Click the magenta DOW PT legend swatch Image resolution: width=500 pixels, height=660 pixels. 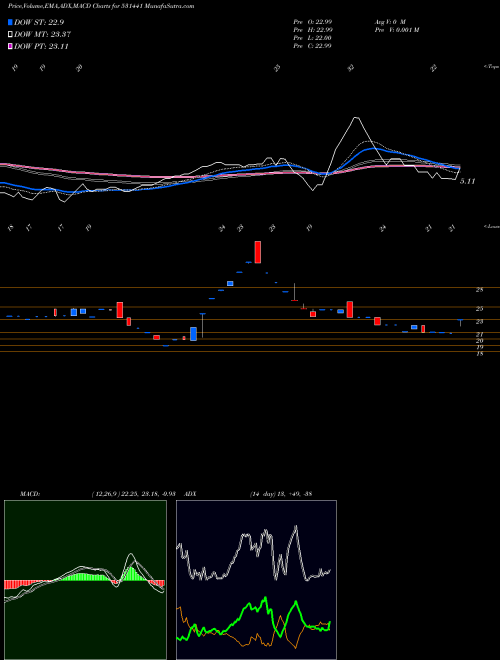tap(10, 46)
